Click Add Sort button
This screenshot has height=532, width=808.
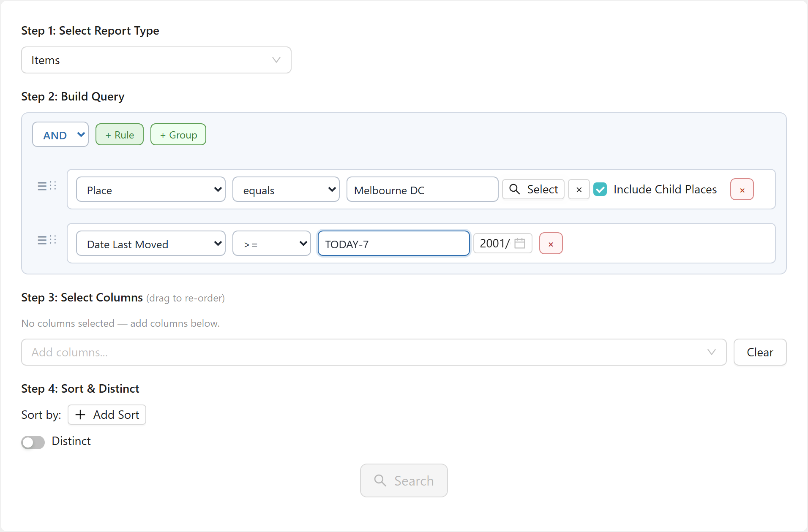click(x=107, y=415)
